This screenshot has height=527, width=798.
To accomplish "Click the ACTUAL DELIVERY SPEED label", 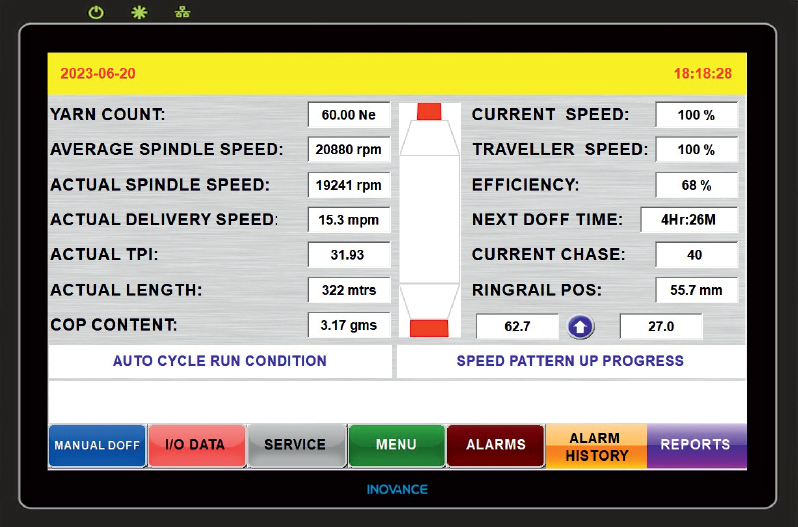I will click(x=164, y=220).
